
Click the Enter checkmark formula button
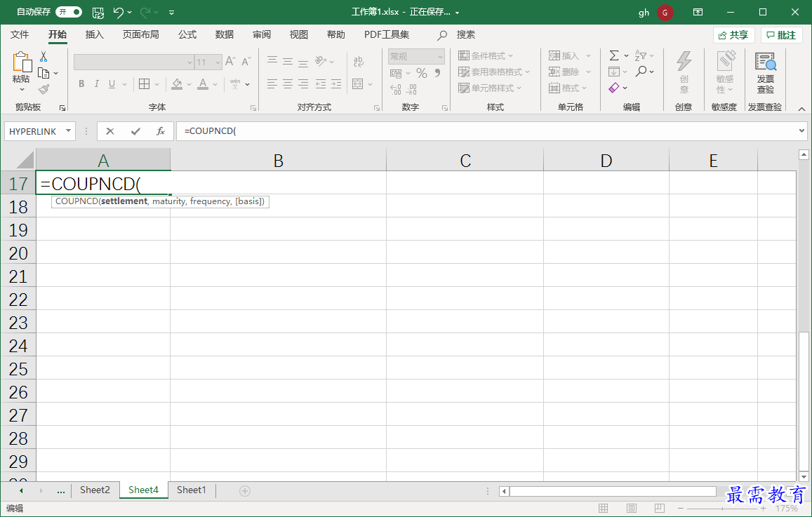[x=135, y=131]
